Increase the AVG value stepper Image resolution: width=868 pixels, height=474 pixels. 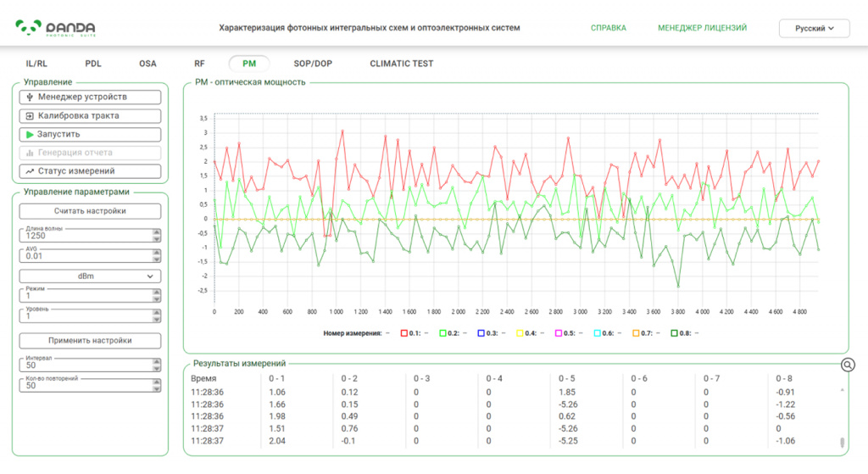(x=157, y=253)
